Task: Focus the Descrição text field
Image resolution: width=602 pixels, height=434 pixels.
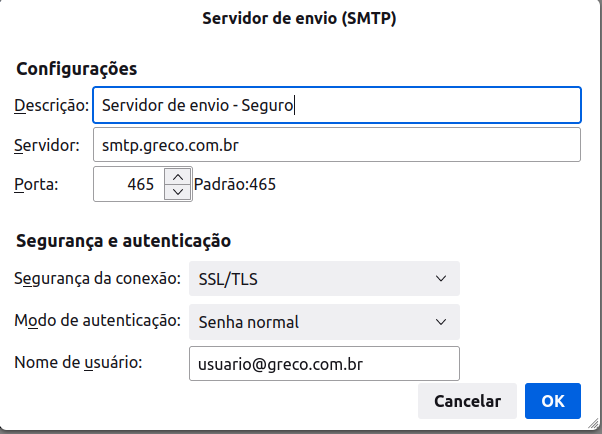Action: coord(337,105)
